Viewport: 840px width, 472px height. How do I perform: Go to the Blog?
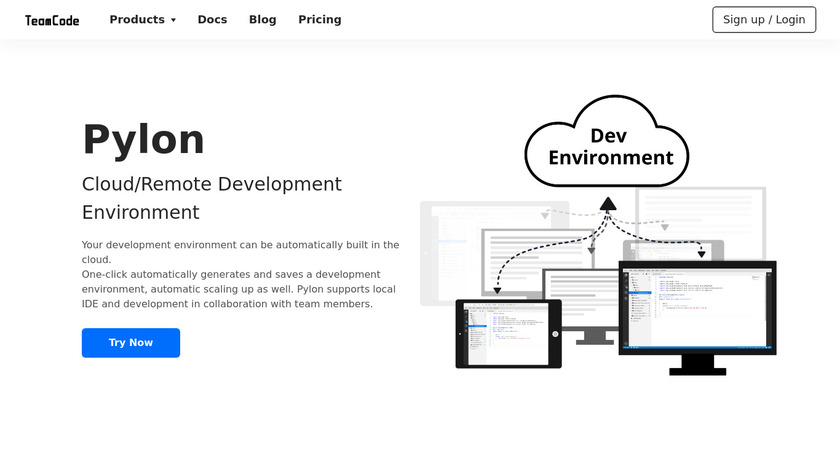coord(262,20)
